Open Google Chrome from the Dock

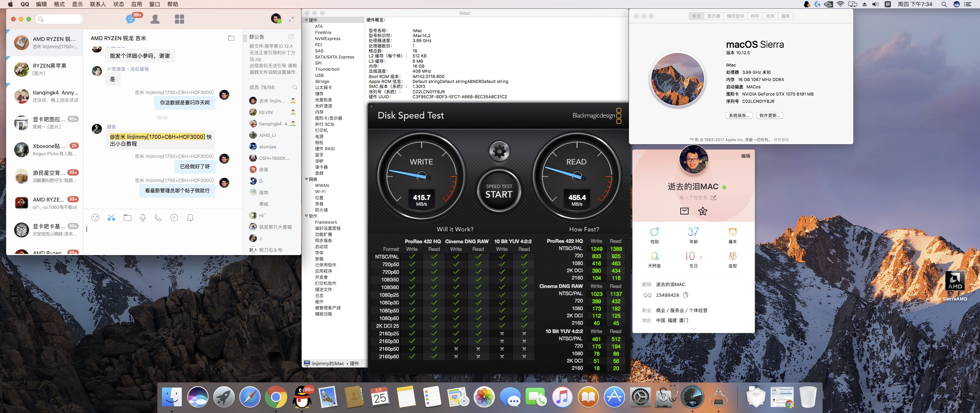coord(276,397)
